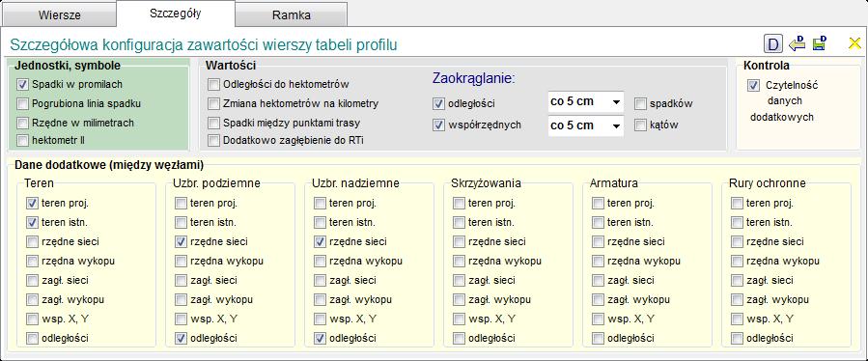Check the hektometr II option
868x361 pixels.
[x=22, y=141]
